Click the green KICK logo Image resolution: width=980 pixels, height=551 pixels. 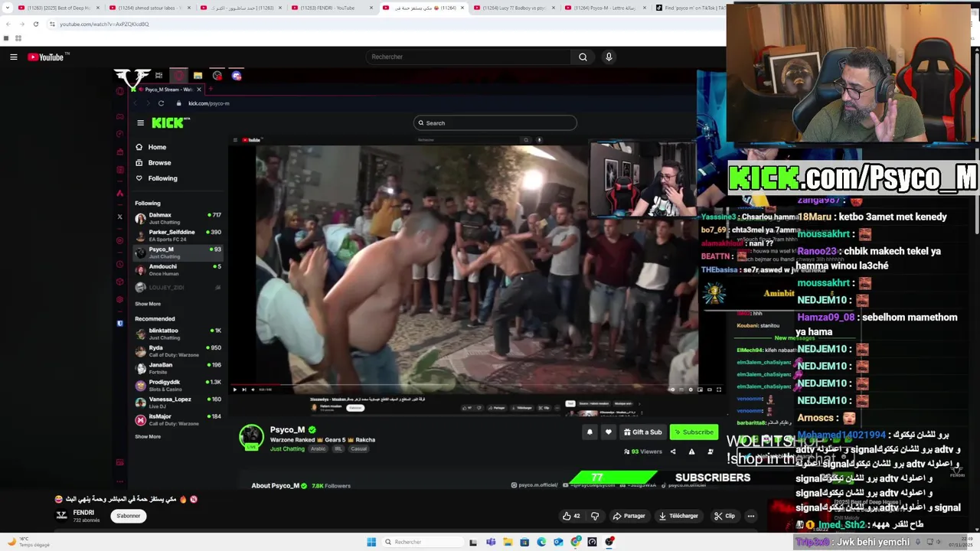point(169,122)
